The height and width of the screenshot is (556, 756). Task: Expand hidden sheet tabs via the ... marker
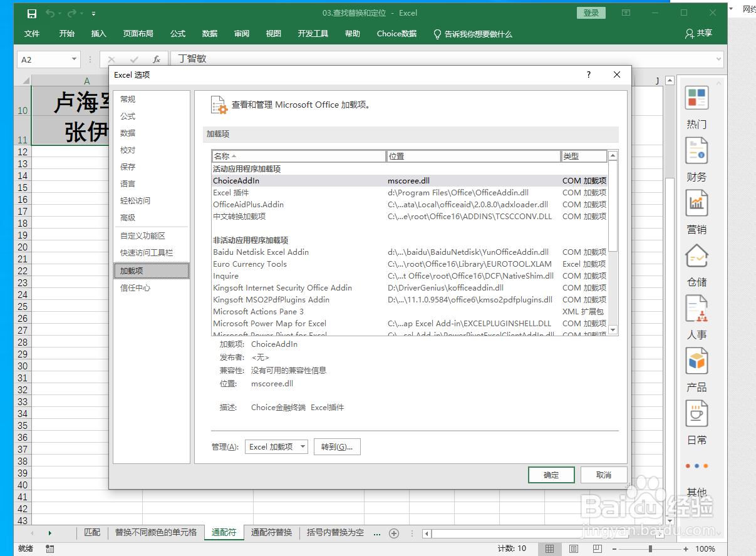click(377, 533)
